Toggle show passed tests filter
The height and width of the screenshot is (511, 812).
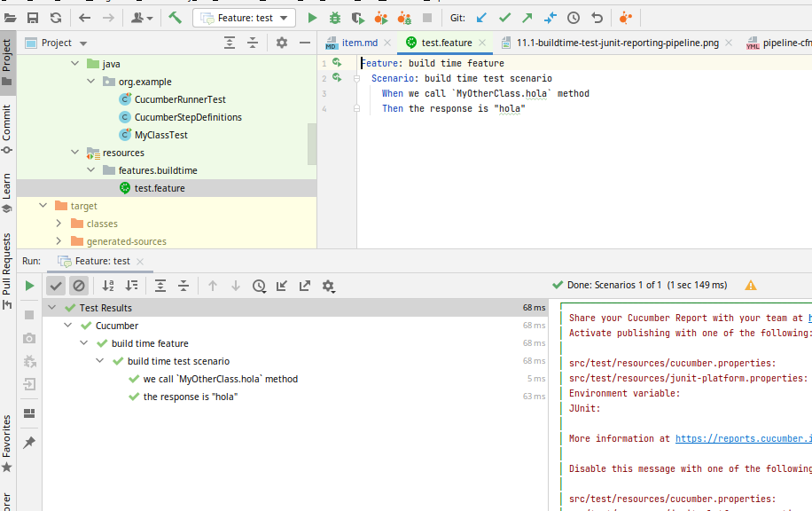point(56,286)
